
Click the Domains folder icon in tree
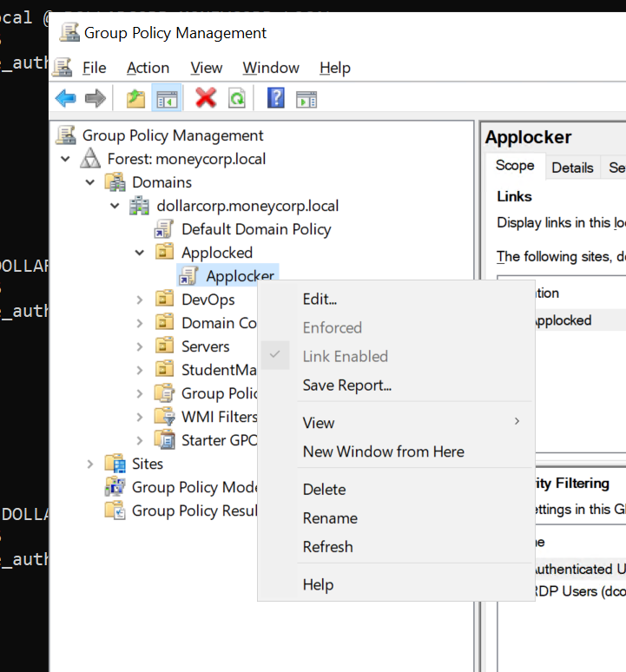tap(115, 182)
